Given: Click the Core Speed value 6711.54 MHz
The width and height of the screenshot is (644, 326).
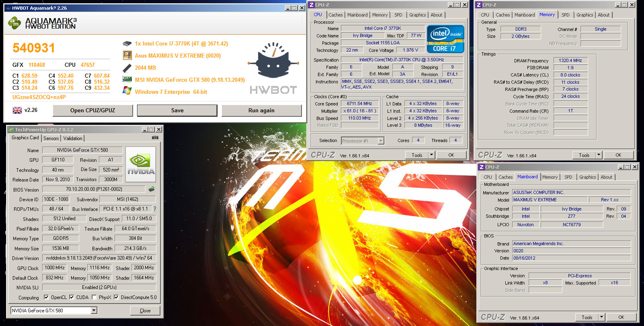Looking at the screenshot, I should 360,103.
